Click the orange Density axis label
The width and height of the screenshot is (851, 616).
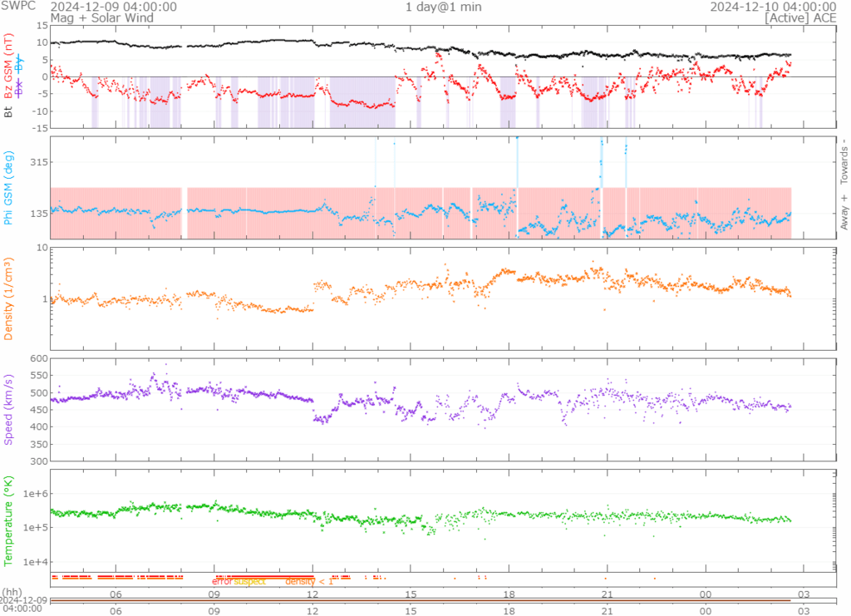click(x=9, y=302)
